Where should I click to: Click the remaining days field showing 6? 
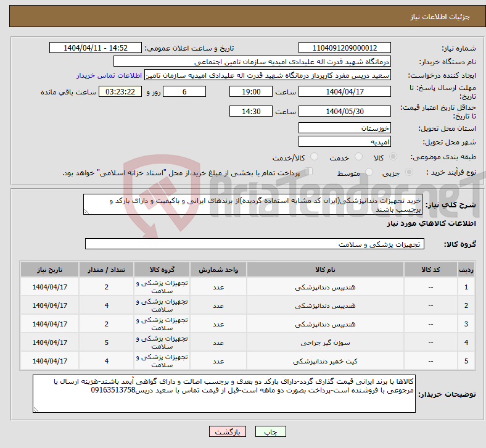click(184, 92)
